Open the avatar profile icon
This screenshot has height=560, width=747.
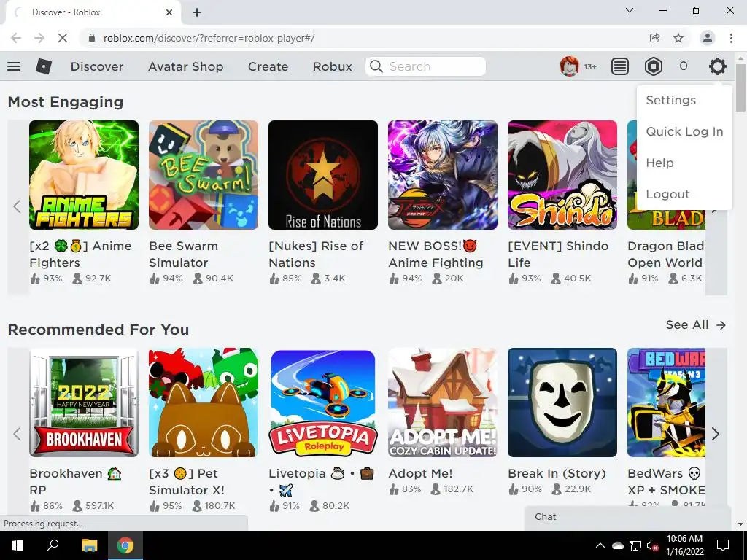pos(569,66)
